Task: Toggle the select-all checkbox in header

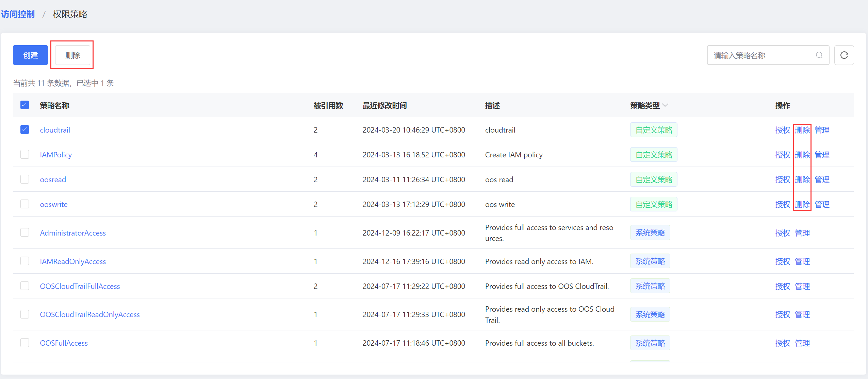Action: (24, 105)
